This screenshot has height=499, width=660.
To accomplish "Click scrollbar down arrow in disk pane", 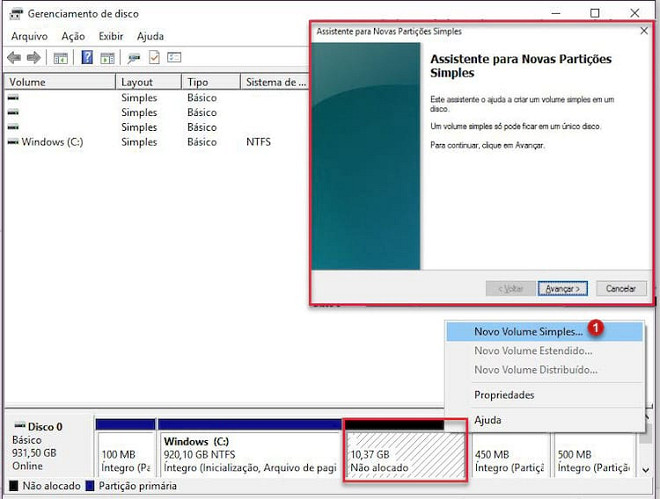I will click(646, 470).
